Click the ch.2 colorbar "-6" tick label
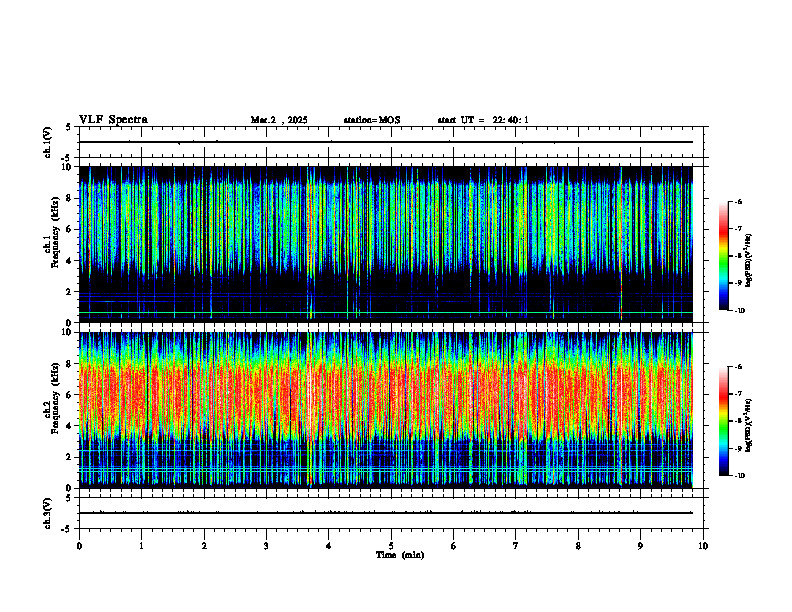Image resolution: width=792 pixels, height=612 pixels. [738, 367]
